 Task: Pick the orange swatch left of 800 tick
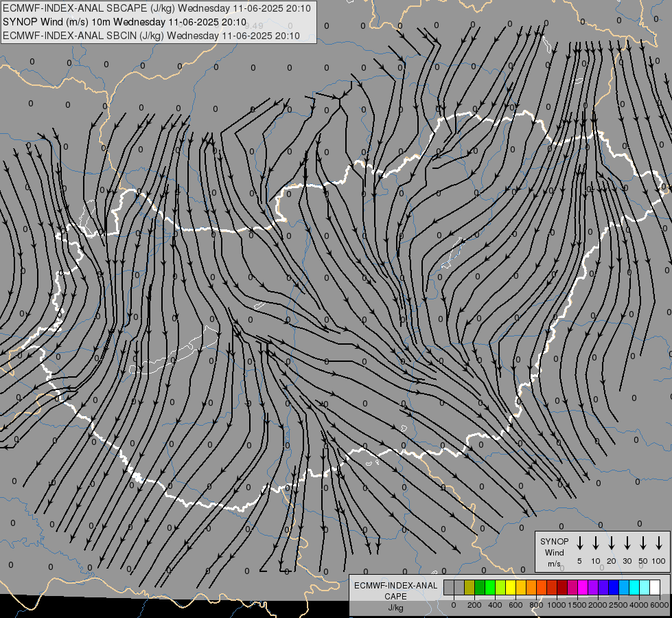pos(531,588)
